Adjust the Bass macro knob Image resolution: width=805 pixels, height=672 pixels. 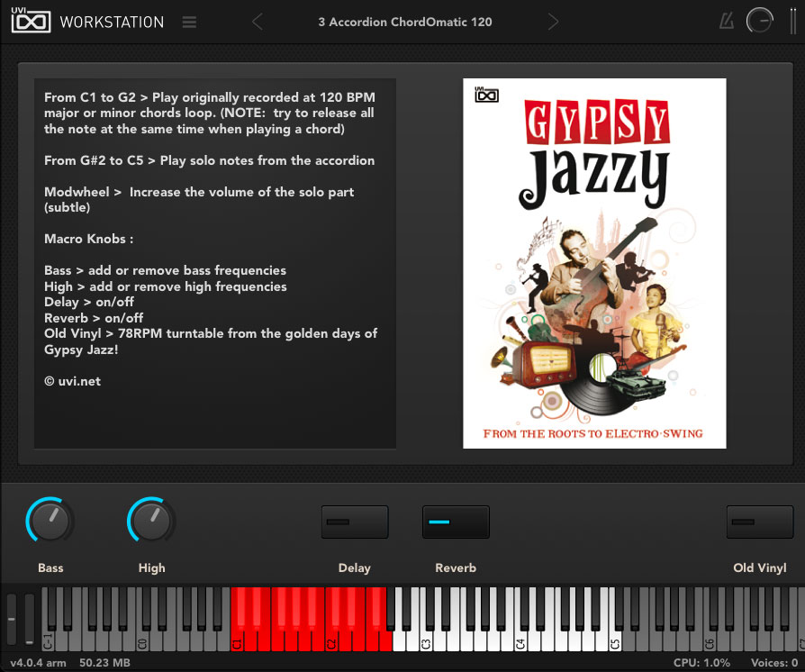pyautogui.click(x=50, y=521)
